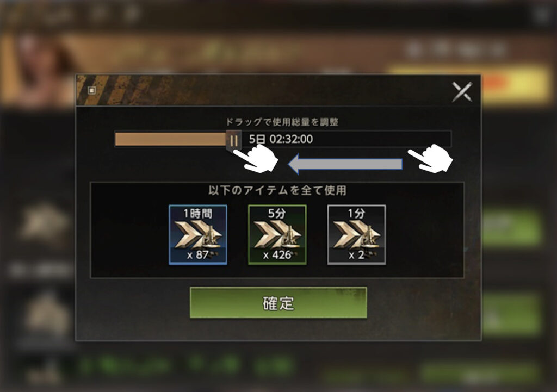Click the blurred character portrait at top left
This screenshot has width=557, height=392.
(39, 69)
